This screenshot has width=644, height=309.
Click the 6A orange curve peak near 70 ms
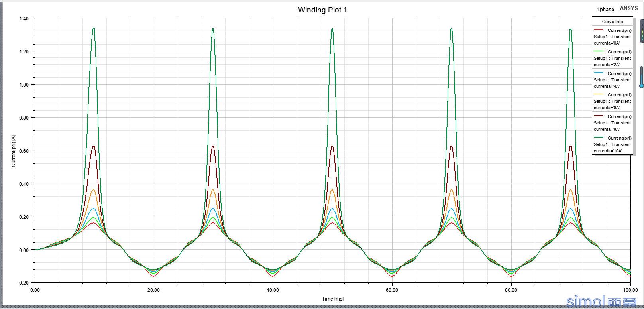[x=451, y=190]
